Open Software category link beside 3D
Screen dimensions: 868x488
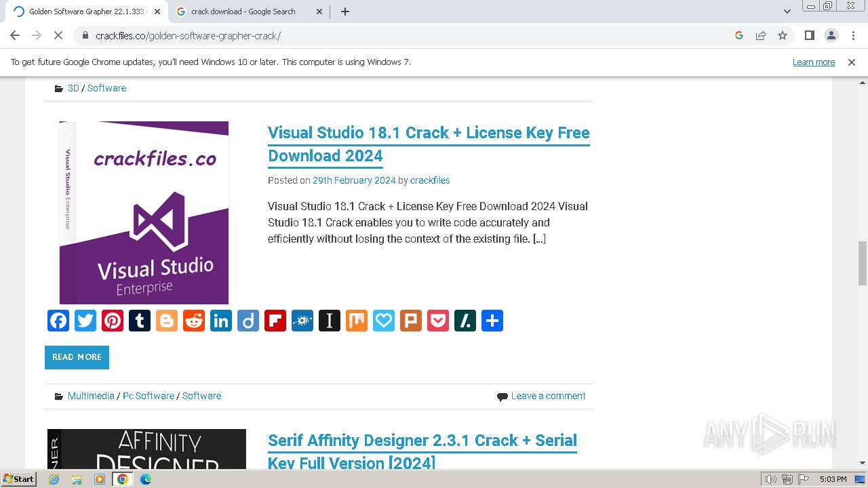(x=106, y=88)
